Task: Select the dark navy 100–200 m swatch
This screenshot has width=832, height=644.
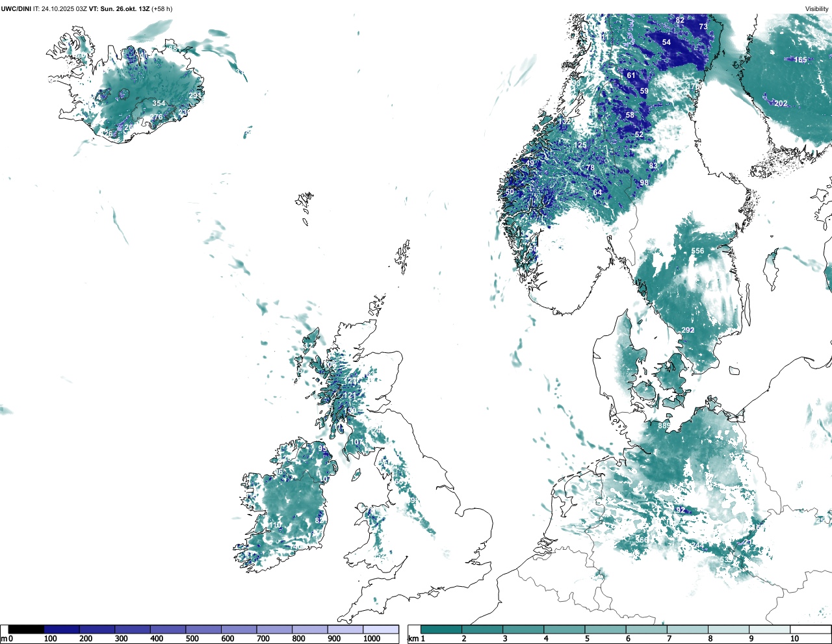Action: click(62, 629)
